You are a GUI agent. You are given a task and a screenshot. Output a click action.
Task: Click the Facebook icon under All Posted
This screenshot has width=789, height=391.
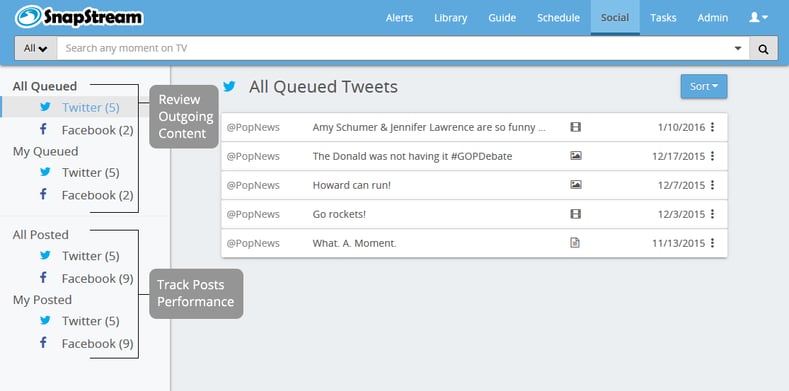43,278
